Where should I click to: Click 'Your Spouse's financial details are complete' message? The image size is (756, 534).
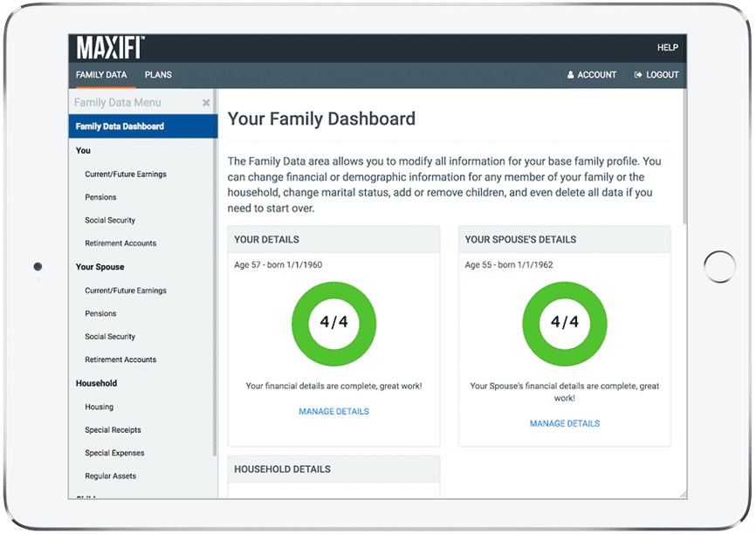[x=565, y=392]
